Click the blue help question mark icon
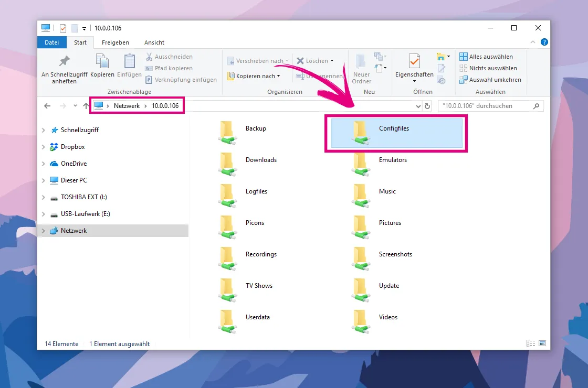 [x=544, y=42]
